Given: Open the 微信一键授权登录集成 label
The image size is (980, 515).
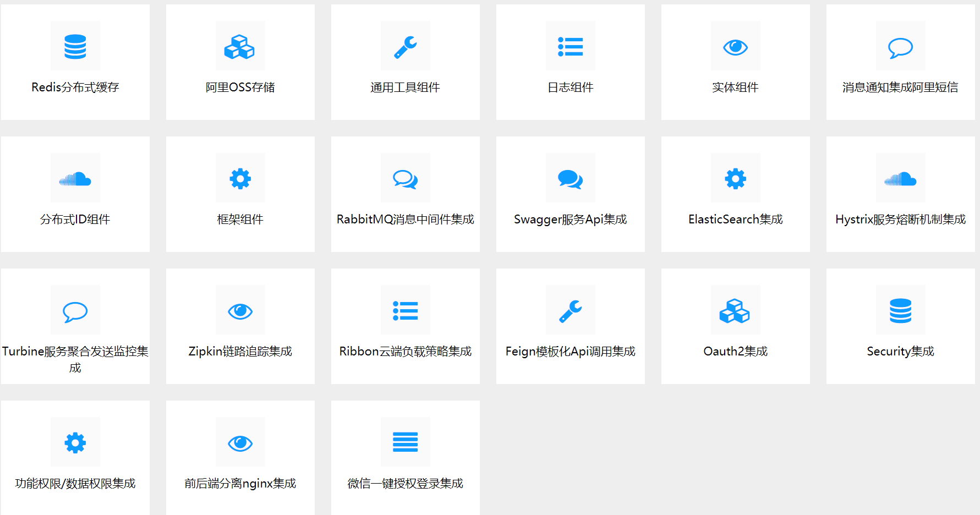Looking at the screenshot, I should coord(406,483).
